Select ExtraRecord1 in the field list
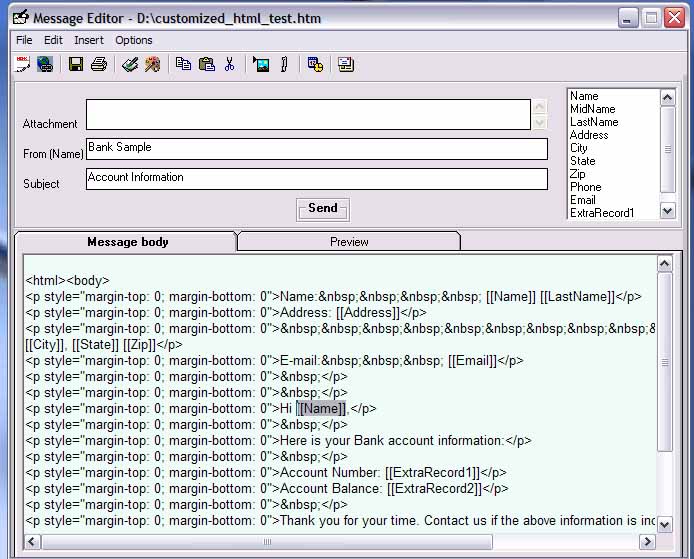This screenshot has height=559, width=694. (602, 213)
